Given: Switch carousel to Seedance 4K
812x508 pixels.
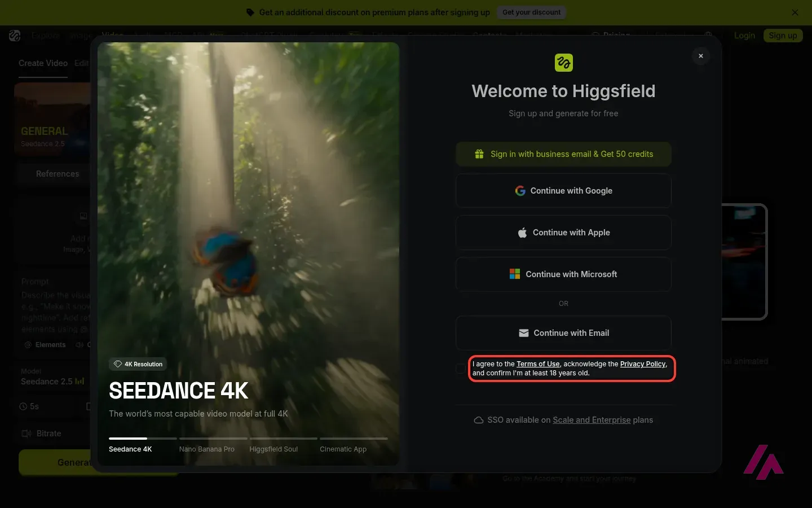Looking at the screenshot, I should tap(143, 445).
